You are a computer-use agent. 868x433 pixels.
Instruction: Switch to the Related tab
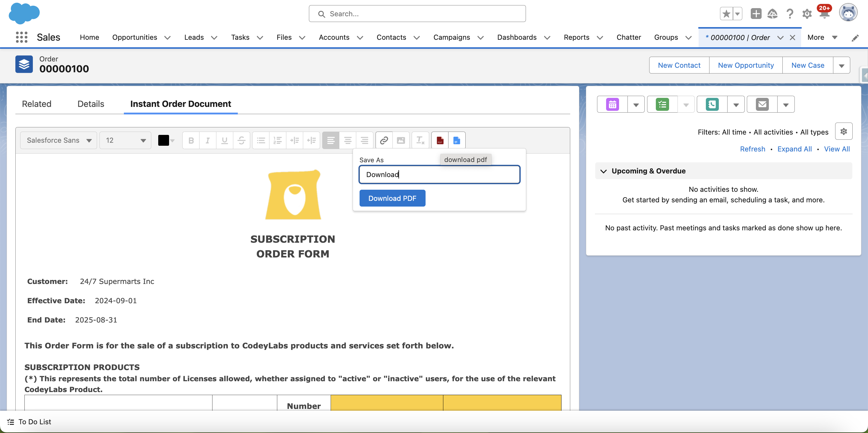pos(37,104)
